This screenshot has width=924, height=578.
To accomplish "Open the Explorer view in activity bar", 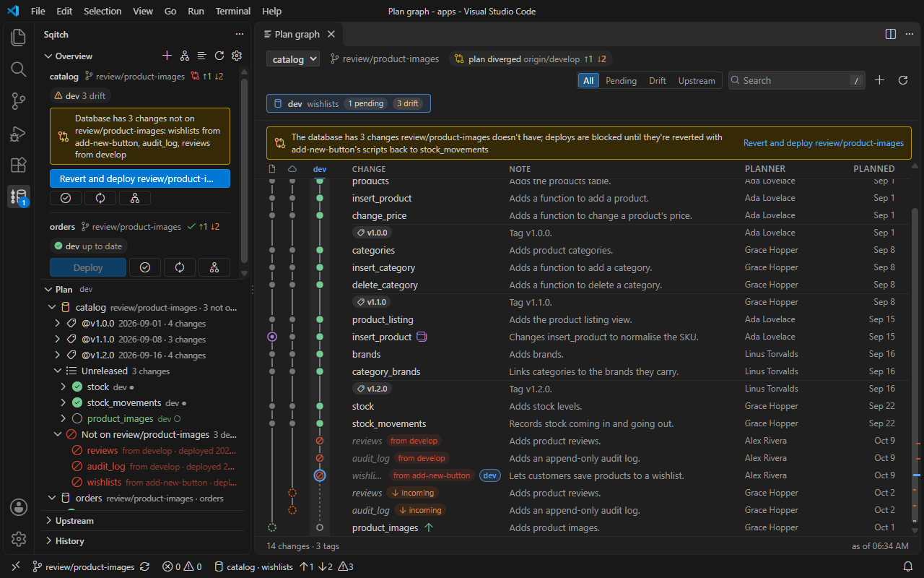I will (x=19, y=37).
